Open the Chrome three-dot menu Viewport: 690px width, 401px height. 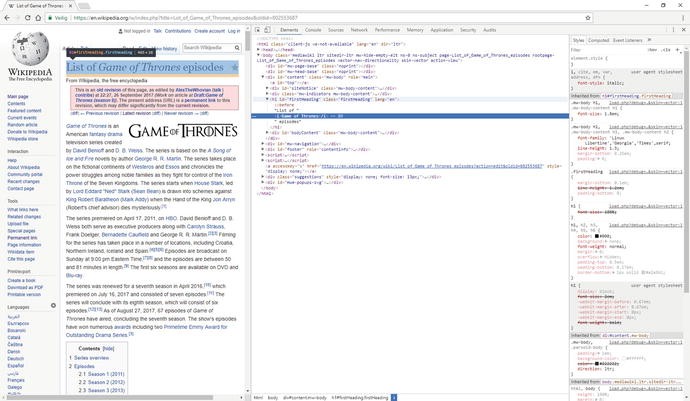pos(683,18)
